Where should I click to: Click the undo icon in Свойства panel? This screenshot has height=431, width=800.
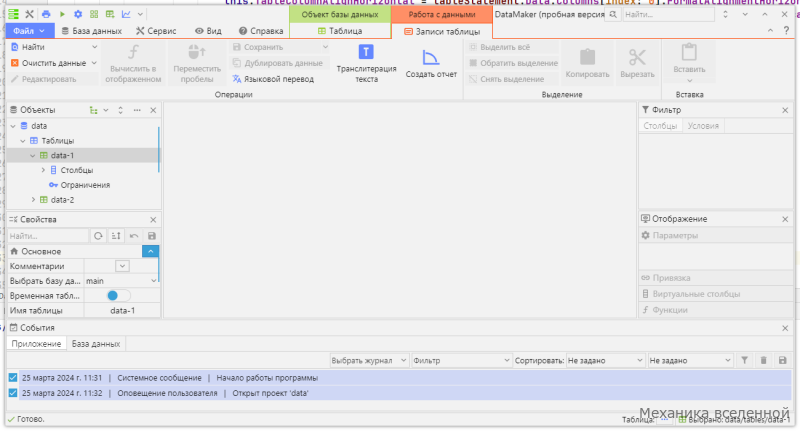click(134, 236)
